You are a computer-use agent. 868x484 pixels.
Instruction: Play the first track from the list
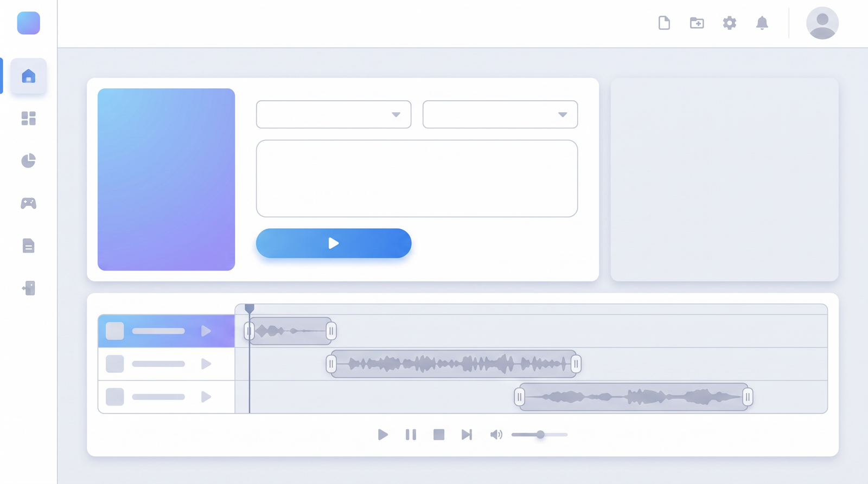click(x=206, y=331)
